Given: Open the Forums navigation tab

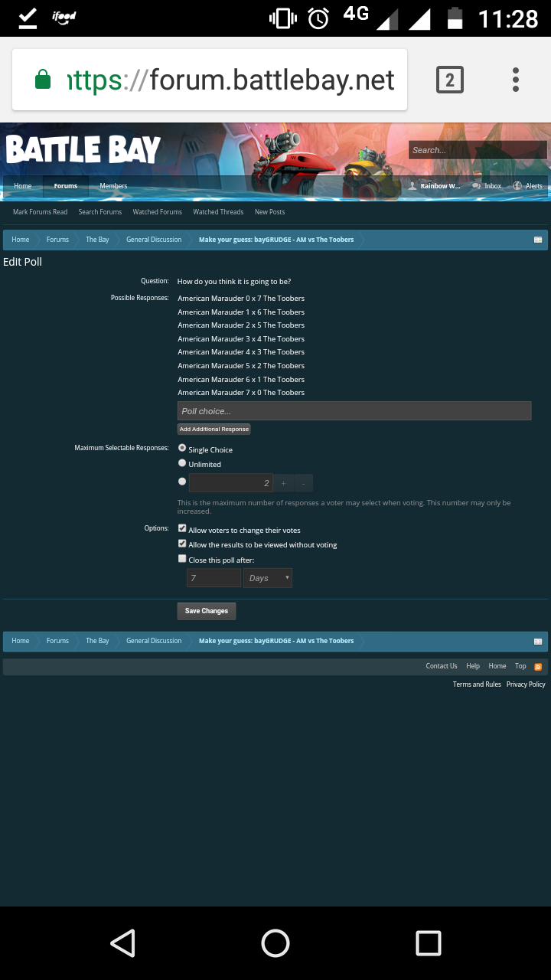Looking at the screenshot, I should 66,186.
